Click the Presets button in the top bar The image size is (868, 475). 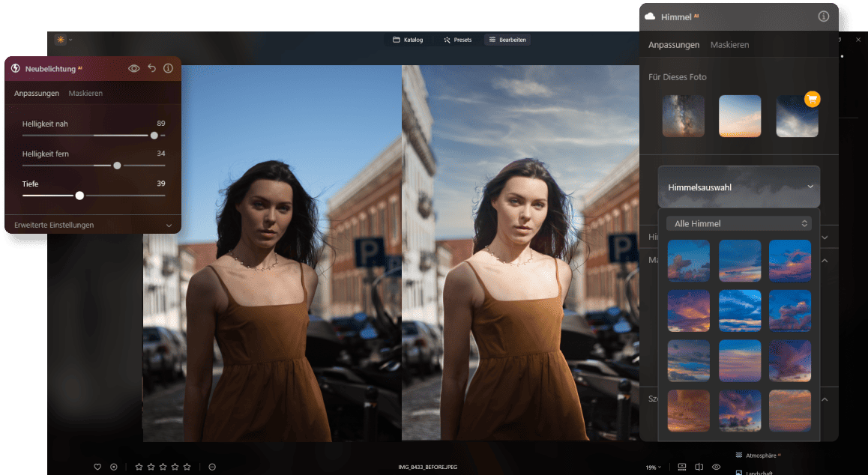[x=457, y=40]
